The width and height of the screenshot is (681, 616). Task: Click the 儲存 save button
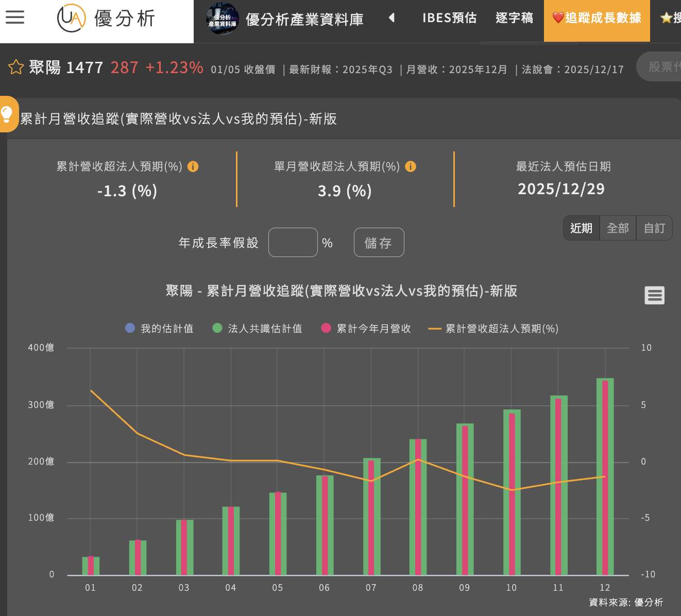379,242
